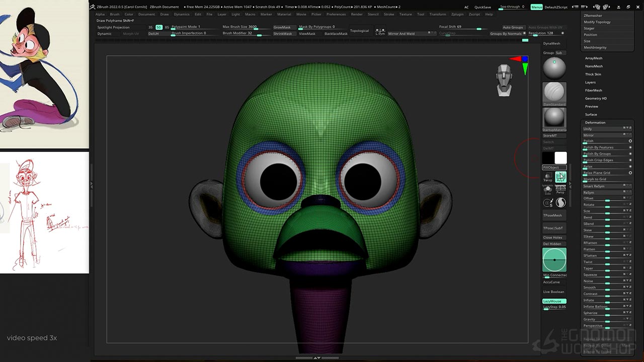The height and width of the screenshot is (362, 644).
Task: Click the Transp transparency icon
Action: (x=548, y=177)
